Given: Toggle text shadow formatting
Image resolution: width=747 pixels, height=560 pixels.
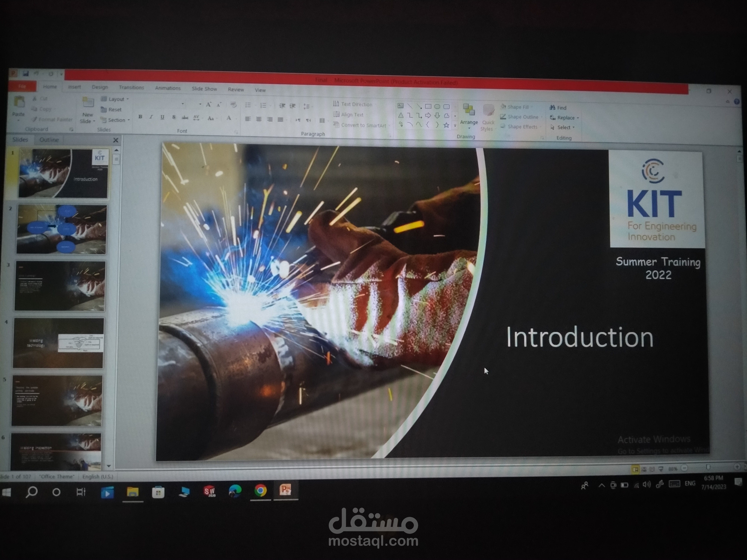Looking at the screenshot, I should [173, 117].
